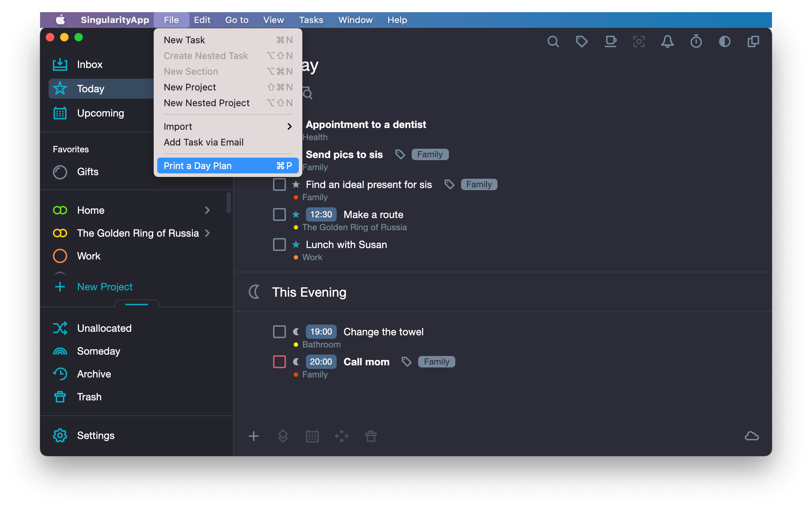Toggle checkbox for Change the towel task
Screen dimensions: 812x509
[279, 331]
